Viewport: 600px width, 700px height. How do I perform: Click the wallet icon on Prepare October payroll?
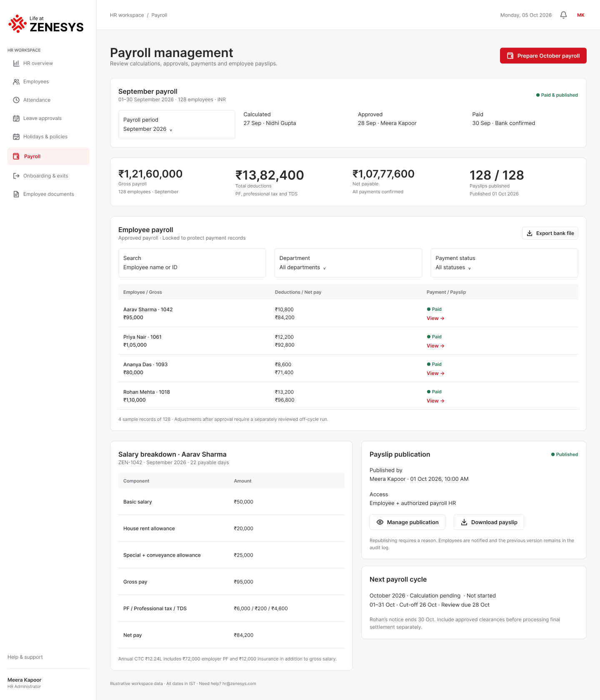click(x=510, y=56)
